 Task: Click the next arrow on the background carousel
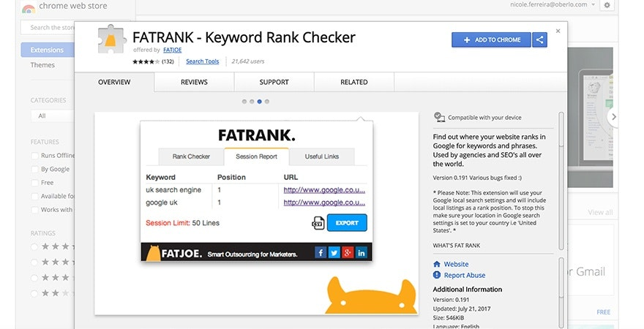click(613, 117)
